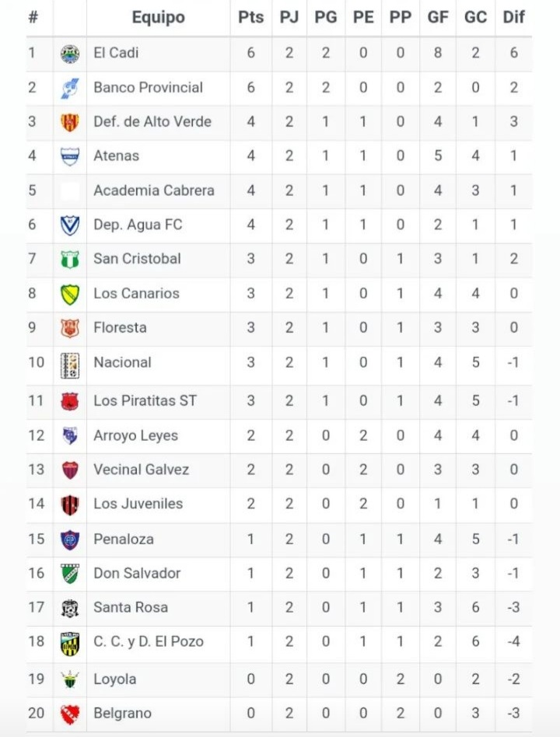Click the Atenas team badge
The width and height of the screenshot is (560, 737).
(x=70, y=156)
